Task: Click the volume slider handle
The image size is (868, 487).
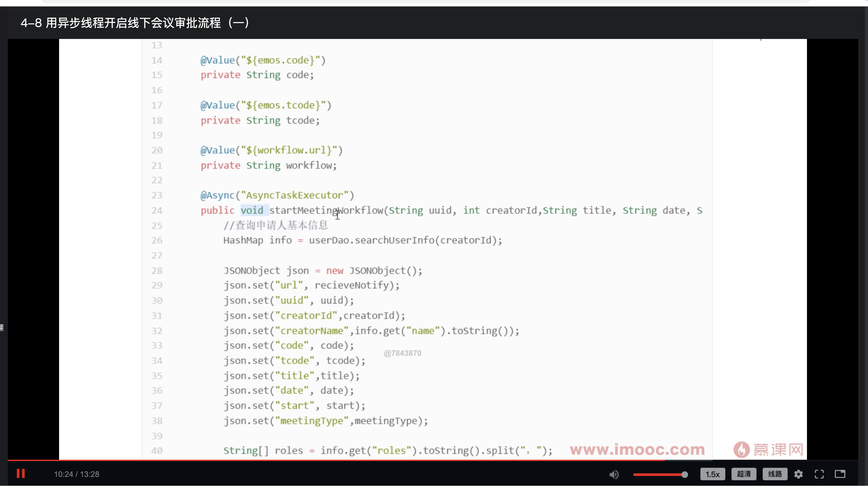Action: [x=684, y=475]
